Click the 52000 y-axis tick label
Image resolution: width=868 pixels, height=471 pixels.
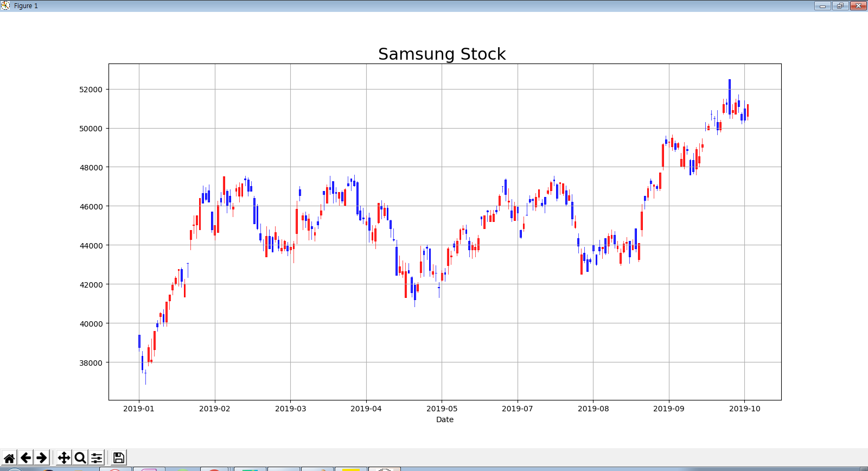tap(91, 90)
